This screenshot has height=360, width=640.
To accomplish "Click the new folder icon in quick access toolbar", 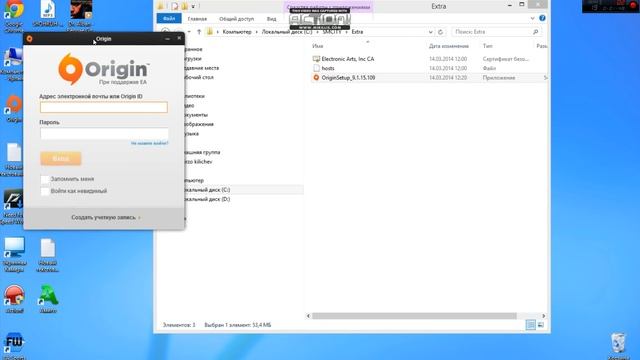I will tap(184, 6).
